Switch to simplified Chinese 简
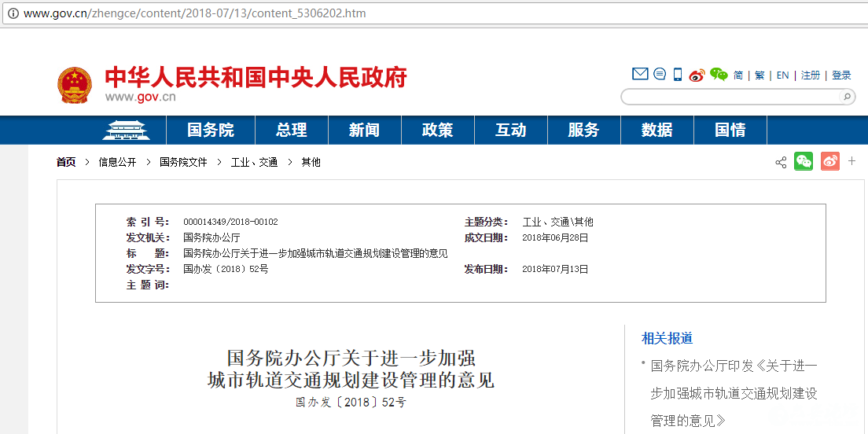Viewport: 868px width, 434px height. click(x=738, y=75)
